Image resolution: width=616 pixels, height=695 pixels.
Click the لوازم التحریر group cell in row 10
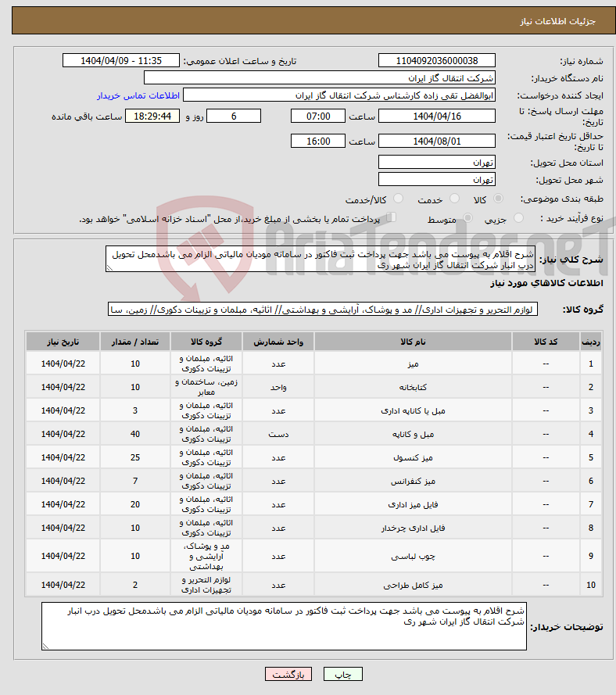(x=206, y=585)
